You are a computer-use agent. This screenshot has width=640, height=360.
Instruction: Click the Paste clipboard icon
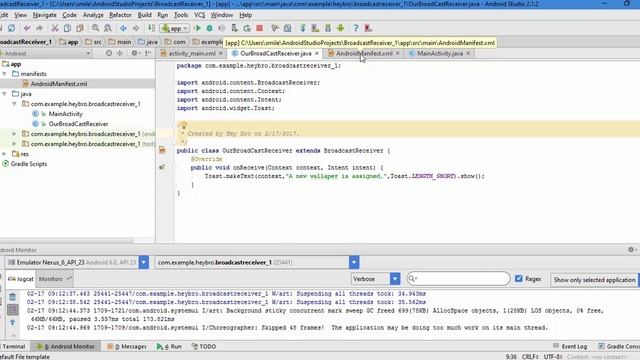[80, 28]
